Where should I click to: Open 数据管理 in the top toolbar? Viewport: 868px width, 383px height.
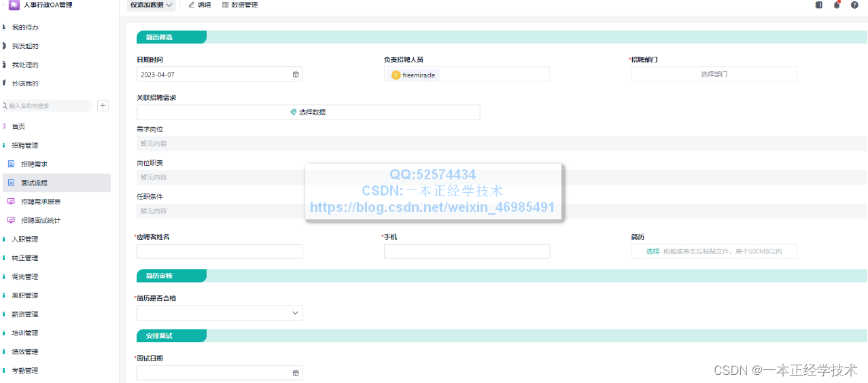[x=240, y=5]
